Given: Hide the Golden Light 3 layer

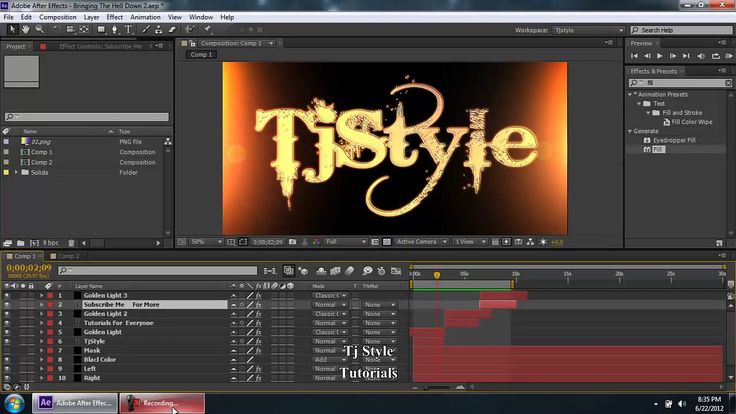Looking at the screenshot, I should 8,295.
